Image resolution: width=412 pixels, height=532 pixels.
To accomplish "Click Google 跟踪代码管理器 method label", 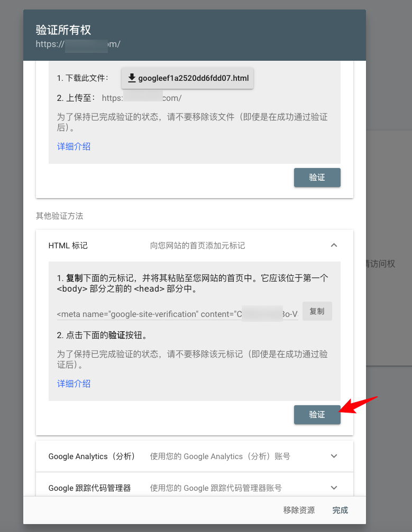I will 90,488.
